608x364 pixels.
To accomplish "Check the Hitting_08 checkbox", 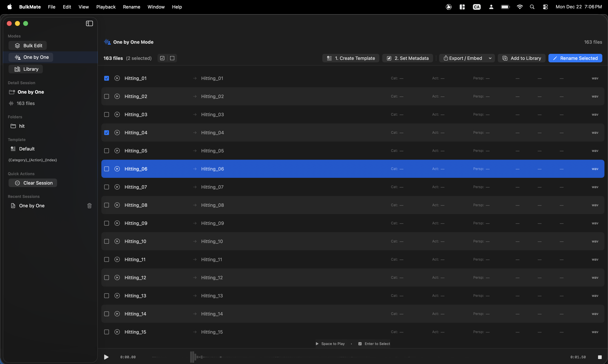I will click(x=106, y=205).
